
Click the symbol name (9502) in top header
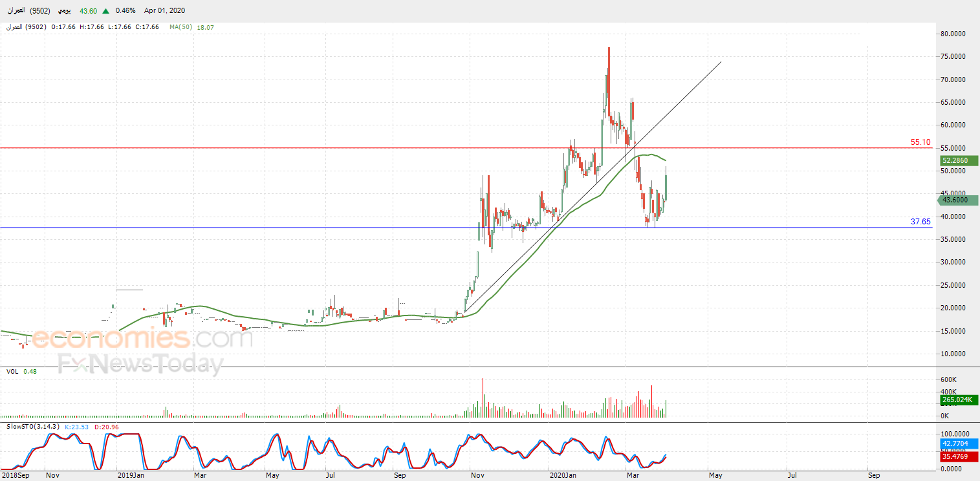click(28, 11)
